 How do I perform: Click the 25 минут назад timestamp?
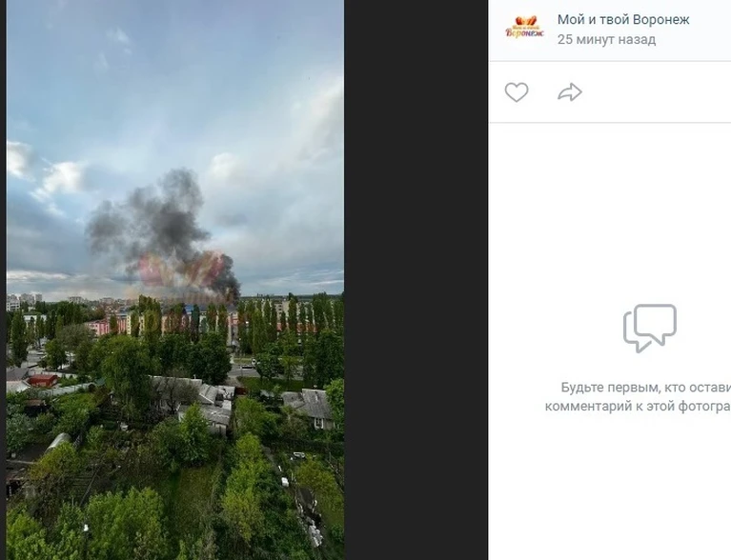[606, 40]
